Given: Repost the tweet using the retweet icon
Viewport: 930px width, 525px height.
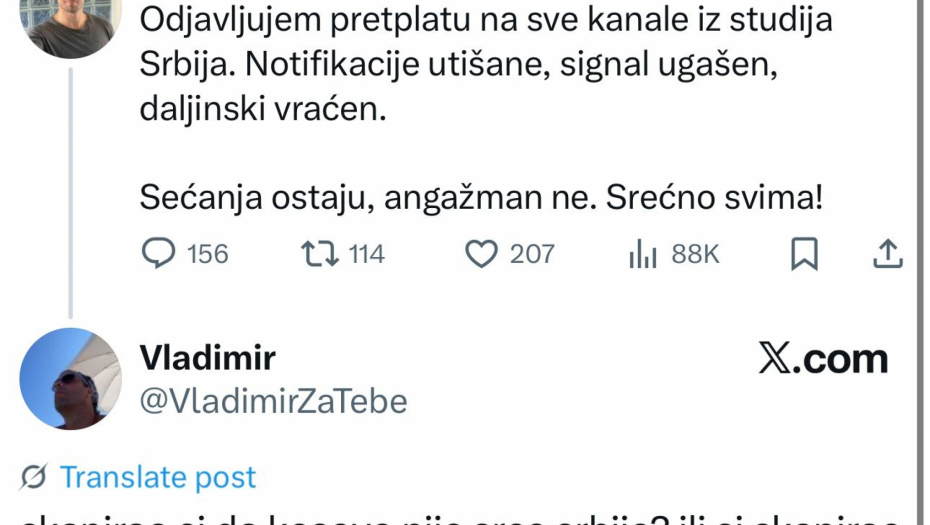Looking at the screenshot, I should 319,254.
